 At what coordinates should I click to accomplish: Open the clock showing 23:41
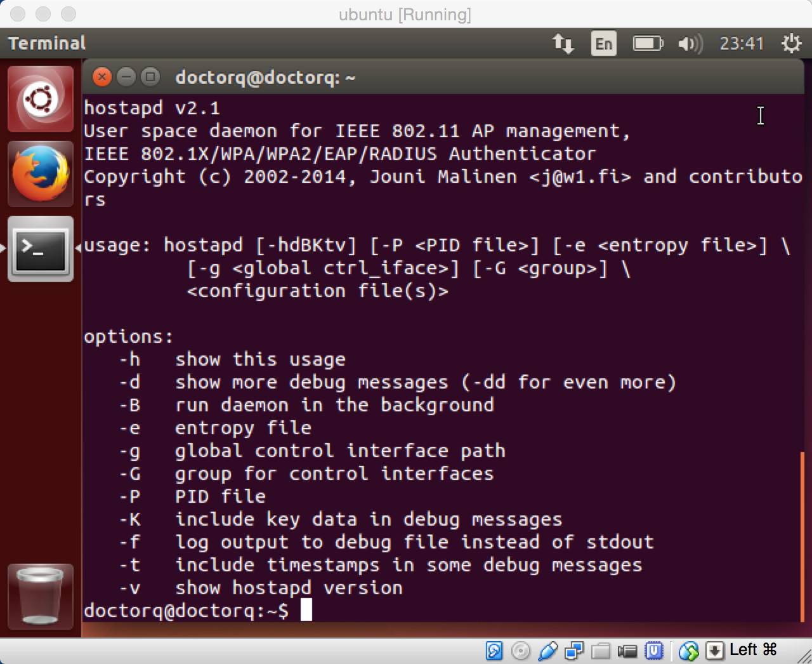click(x=741, y=43)
